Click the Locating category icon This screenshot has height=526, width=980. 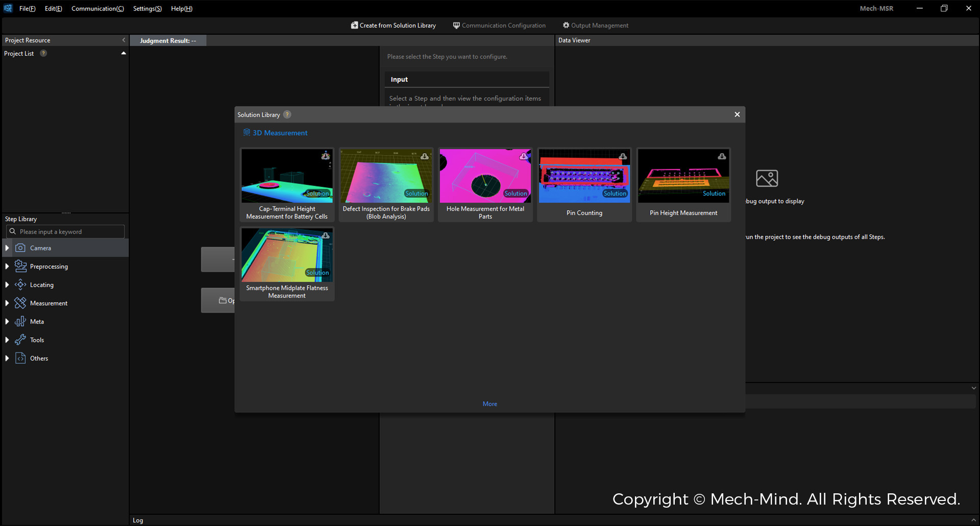(x=20, y=285)
